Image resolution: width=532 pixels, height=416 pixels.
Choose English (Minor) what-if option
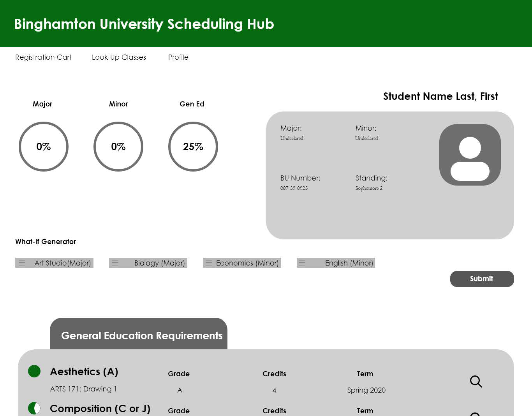(x=336, y=263)
